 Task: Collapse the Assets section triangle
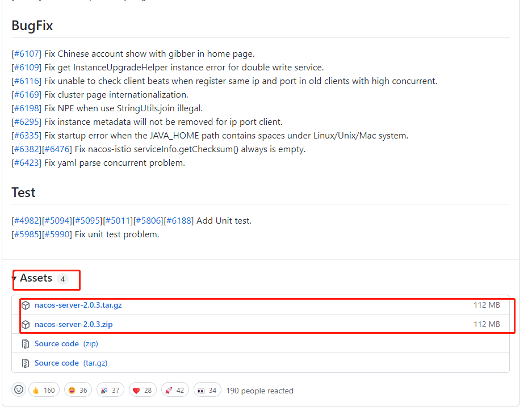pyautogui.click(x=14, y=278)
